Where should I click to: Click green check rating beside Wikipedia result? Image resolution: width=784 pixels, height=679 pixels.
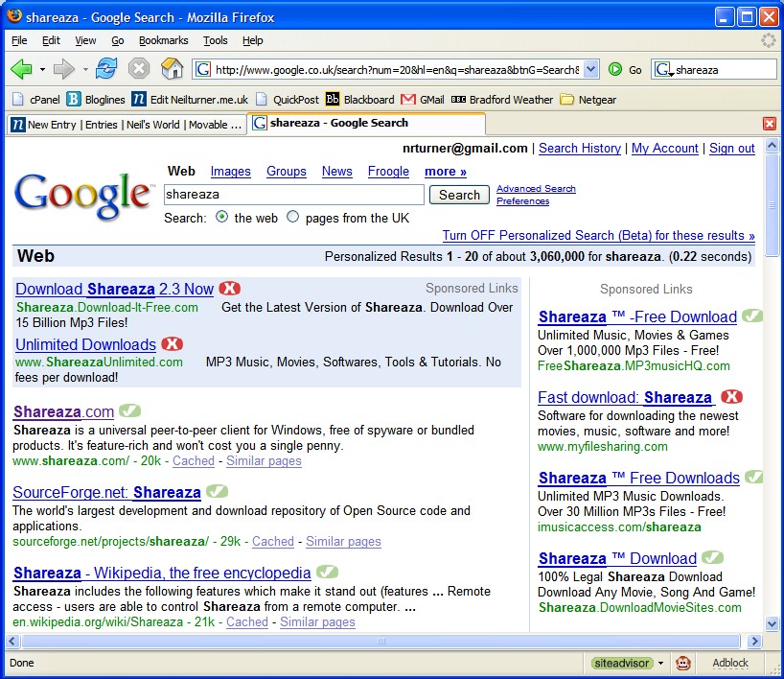(x=328, y=572)
